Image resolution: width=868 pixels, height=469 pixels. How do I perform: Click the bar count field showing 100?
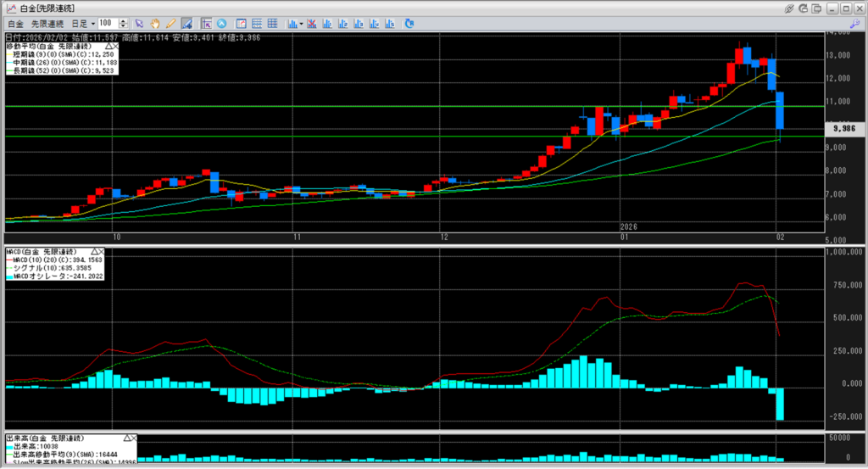click(108, 24)
